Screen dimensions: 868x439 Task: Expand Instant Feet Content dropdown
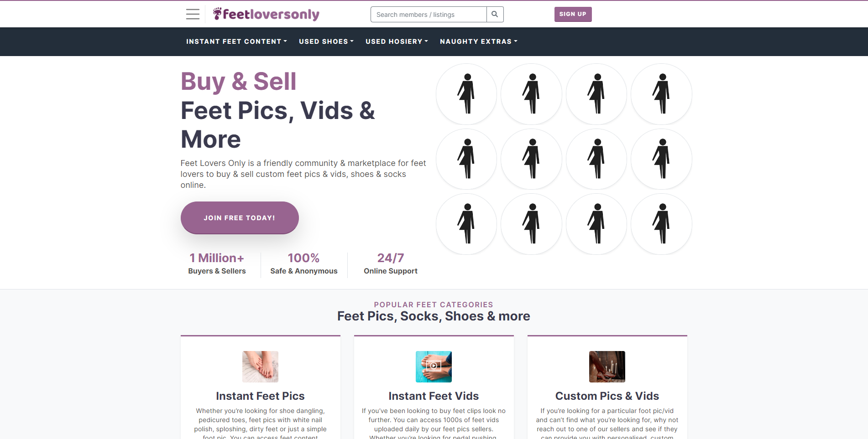click(237, 41)
